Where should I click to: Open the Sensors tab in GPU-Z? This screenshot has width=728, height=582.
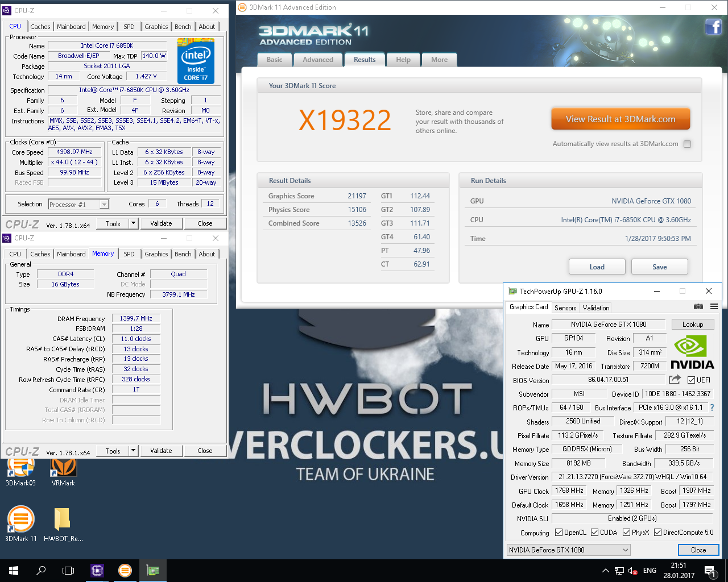click(x=565, y=307)
